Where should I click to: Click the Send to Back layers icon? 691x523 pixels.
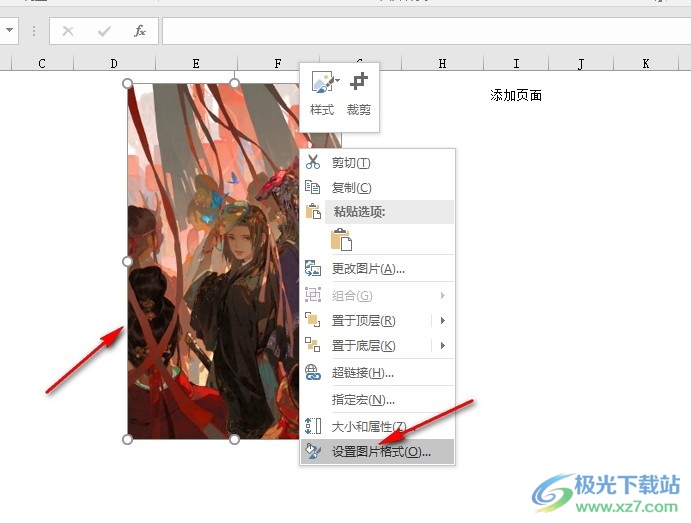313,345
